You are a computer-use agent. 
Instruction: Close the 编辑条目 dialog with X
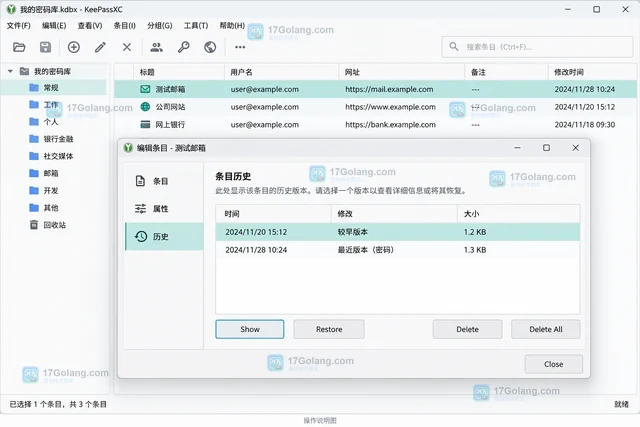[575, 147]
